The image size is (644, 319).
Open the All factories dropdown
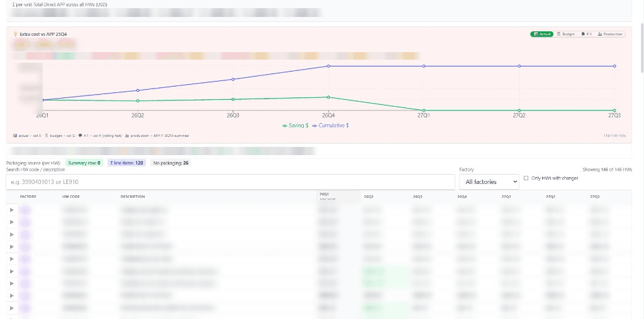pyautogui.click(x=489, y=181)
